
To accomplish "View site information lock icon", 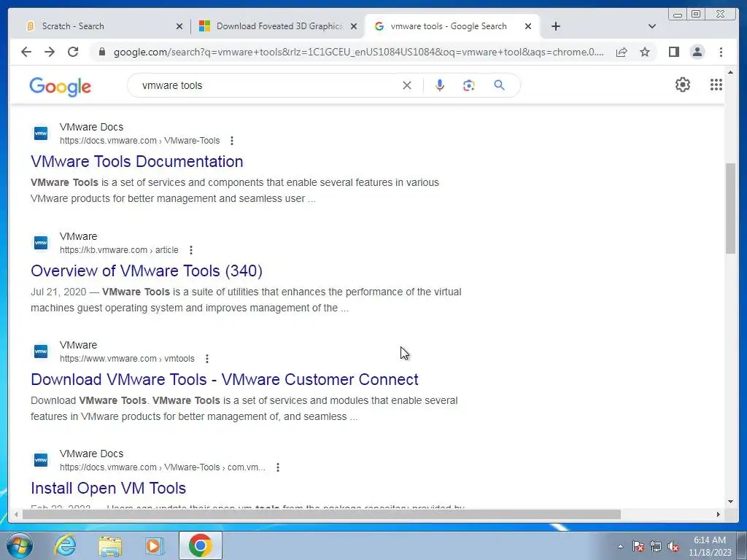I will tap(101, 52).
